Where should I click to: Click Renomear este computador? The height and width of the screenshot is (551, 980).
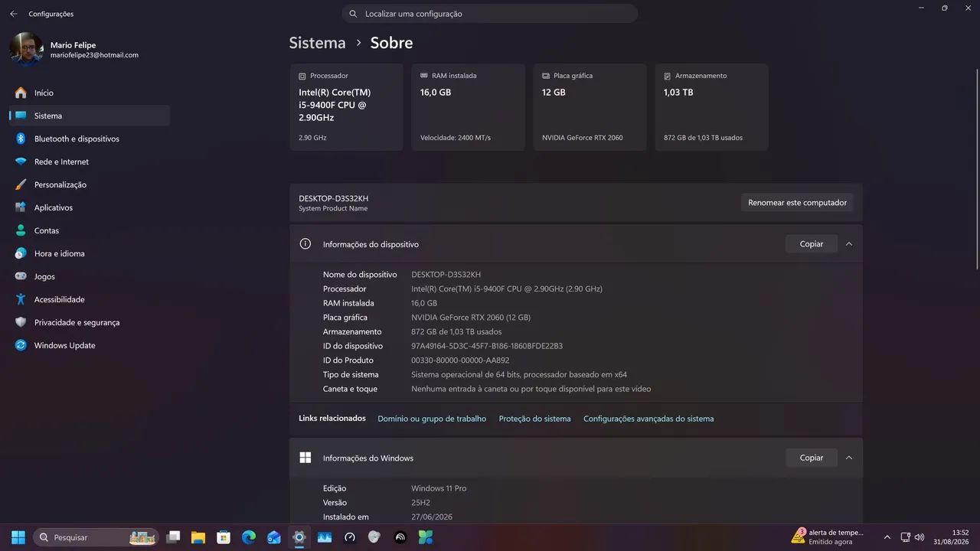click(x=797, y=203)
